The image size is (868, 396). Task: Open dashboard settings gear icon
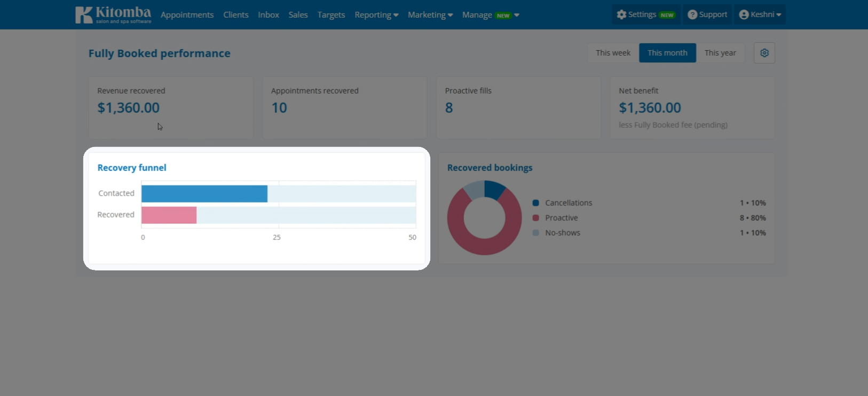(x=764, y=53)
